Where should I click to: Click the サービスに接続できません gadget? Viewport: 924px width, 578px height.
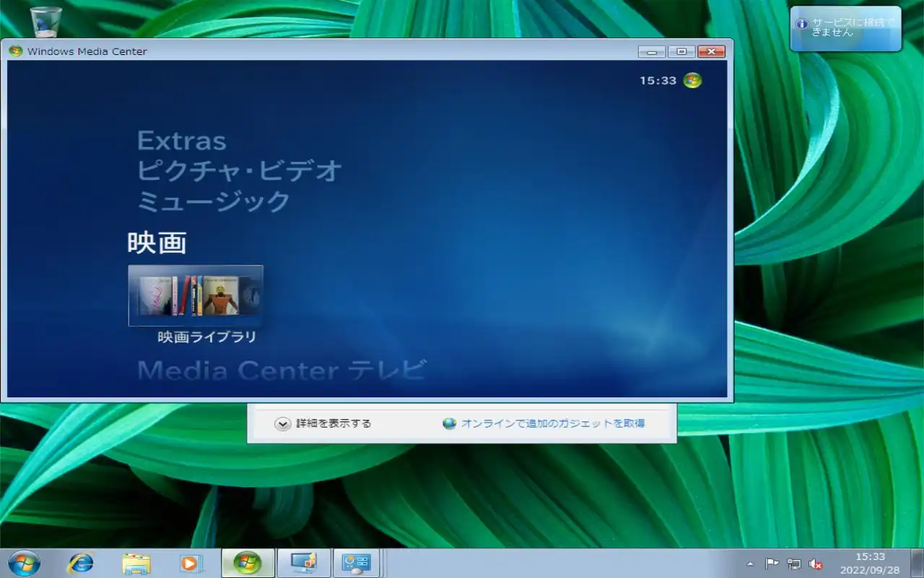click(x=845, y=29)
